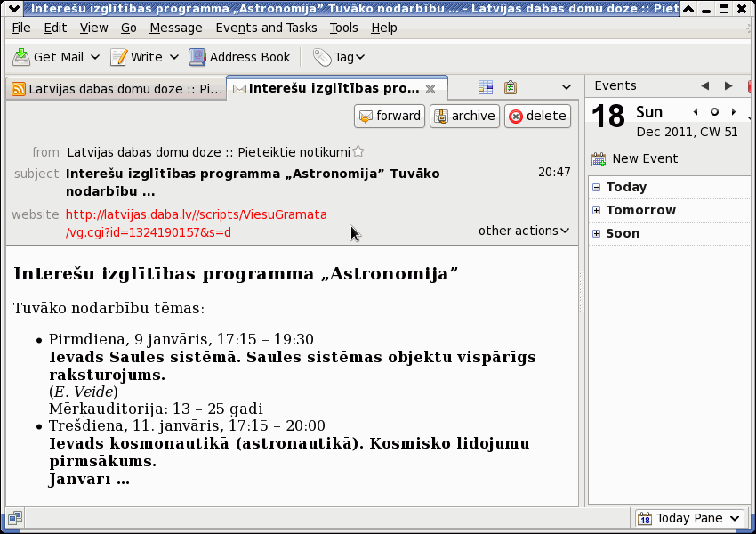Click the E. Veide author text
This screenshot has height=534, width=756.
point(84,392)
